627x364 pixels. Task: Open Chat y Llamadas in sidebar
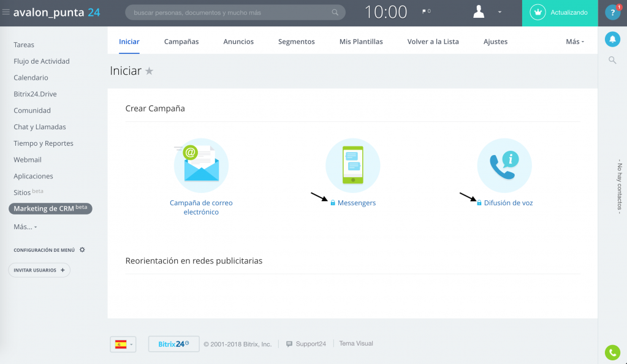click(x=40, y=127)
